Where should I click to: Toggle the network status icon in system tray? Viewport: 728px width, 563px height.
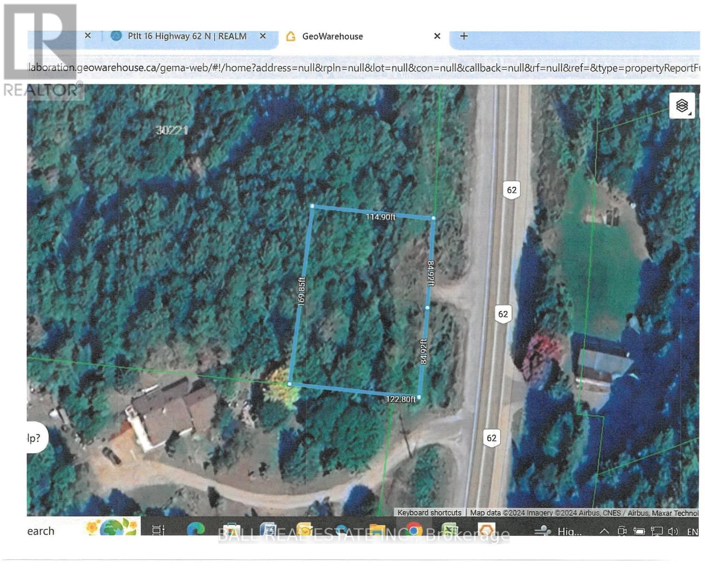656,532
